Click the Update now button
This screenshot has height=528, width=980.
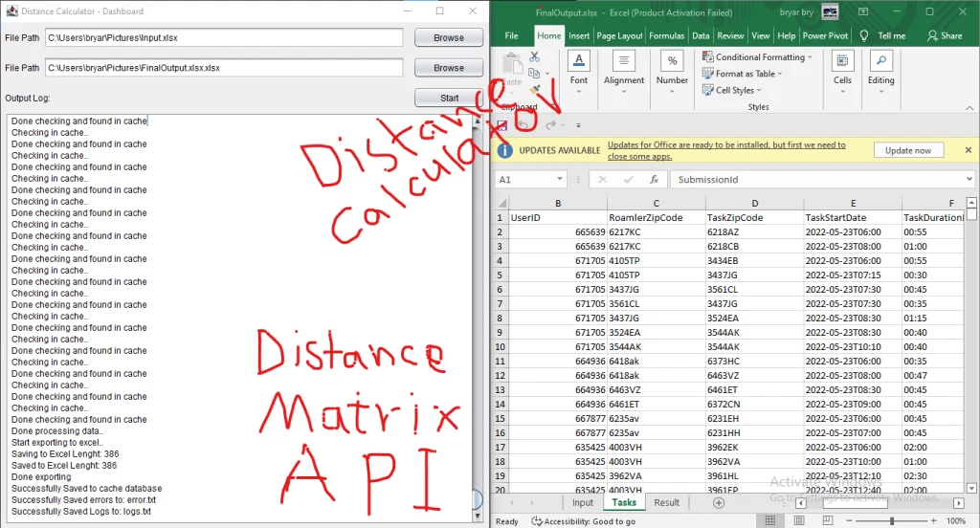907,150
